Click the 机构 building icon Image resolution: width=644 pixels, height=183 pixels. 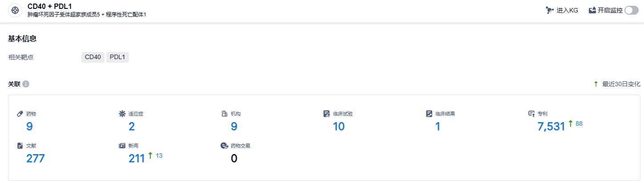coord(225,114)
